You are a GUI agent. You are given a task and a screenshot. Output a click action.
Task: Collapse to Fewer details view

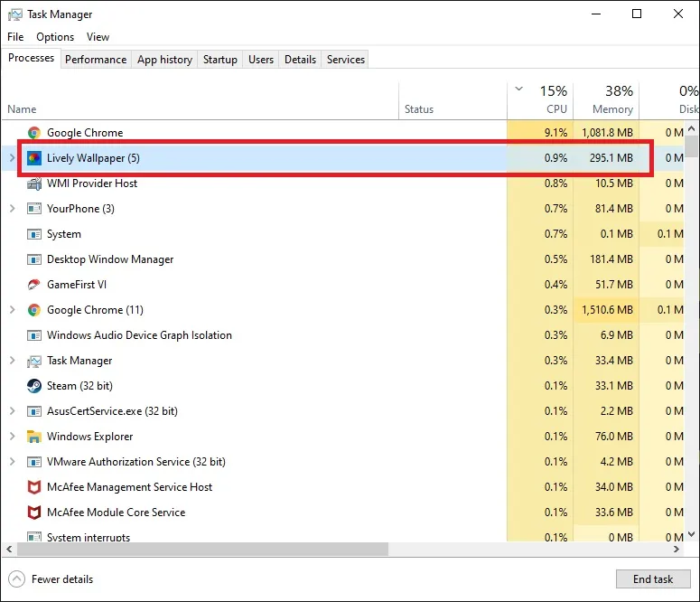click(x=51, y=579)
